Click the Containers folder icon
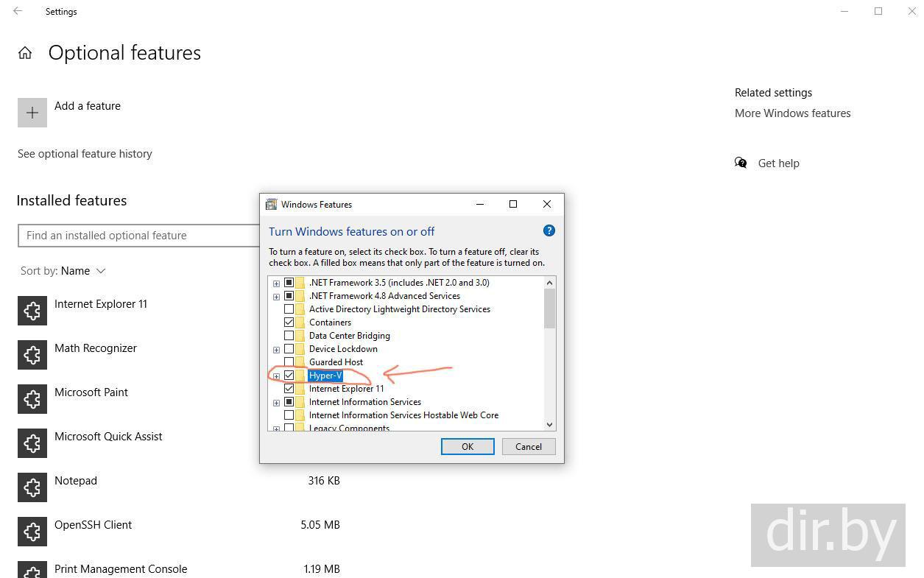This screenshot has width=924, height=578. (300, 323)
